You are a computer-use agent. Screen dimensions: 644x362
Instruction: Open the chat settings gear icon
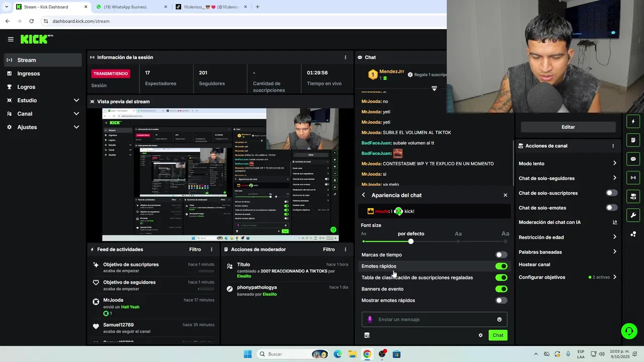pos(480,335)
